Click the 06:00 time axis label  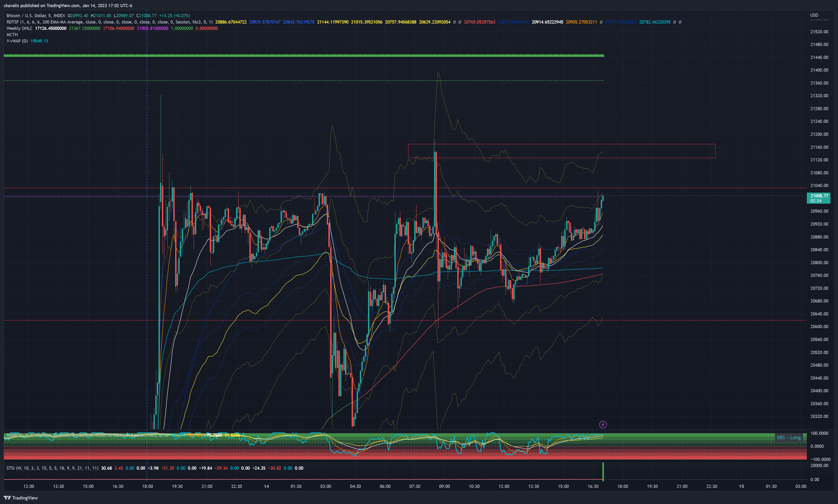385,486
